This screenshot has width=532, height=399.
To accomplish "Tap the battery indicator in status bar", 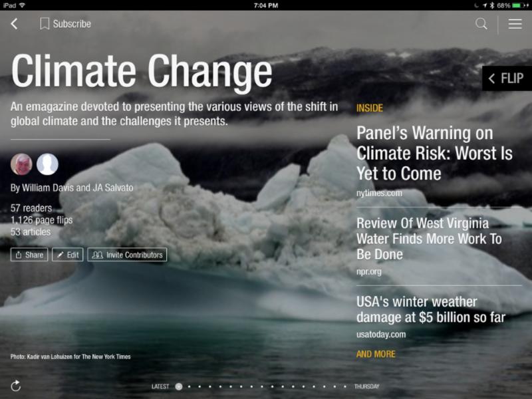I will point(518,5).
